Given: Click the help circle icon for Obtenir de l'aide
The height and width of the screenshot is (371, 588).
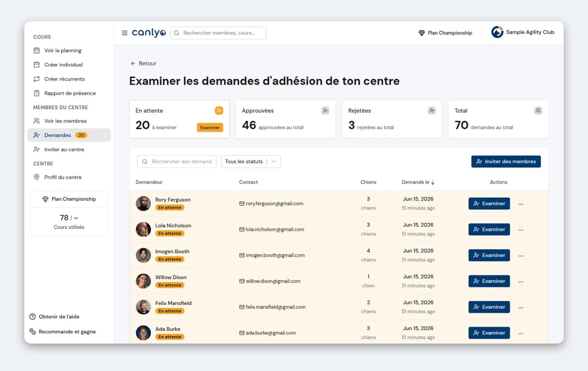Looking at the screenshot, I should pyautogui.click(x=32, y=317).
